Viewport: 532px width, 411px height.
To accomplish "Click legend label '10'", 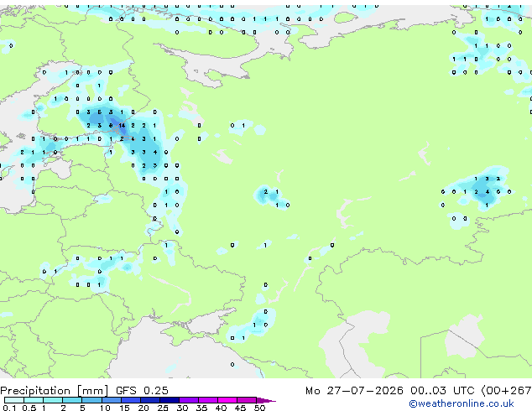I will point(105,408).
